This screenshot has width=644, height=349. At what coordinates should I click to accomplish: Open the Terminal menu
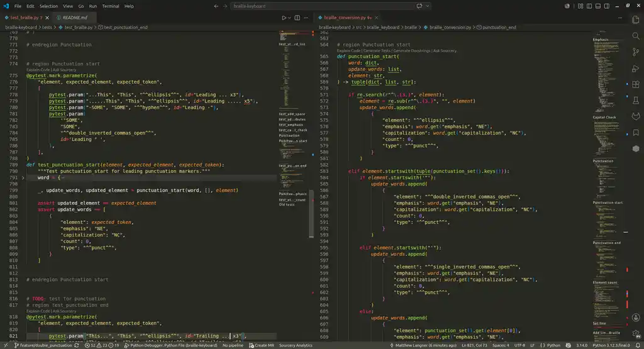tap(111, 6)
